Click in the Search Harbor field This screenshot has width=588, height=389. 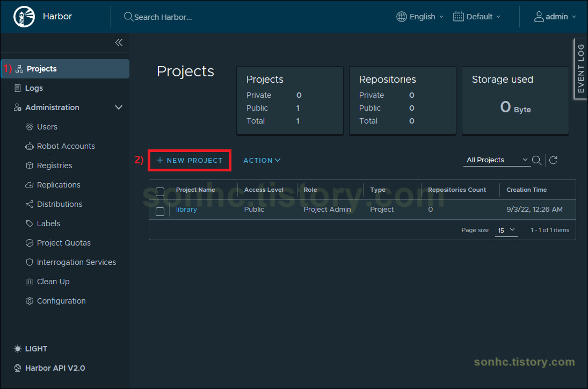(x=163, y=17)
